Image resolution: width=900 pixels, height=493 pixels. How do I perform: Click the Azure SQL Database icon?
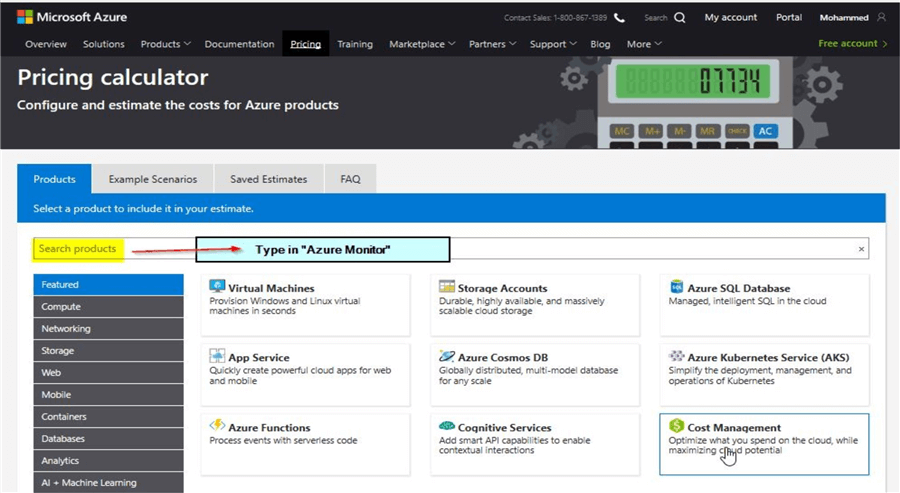click(x=677, y=286)
